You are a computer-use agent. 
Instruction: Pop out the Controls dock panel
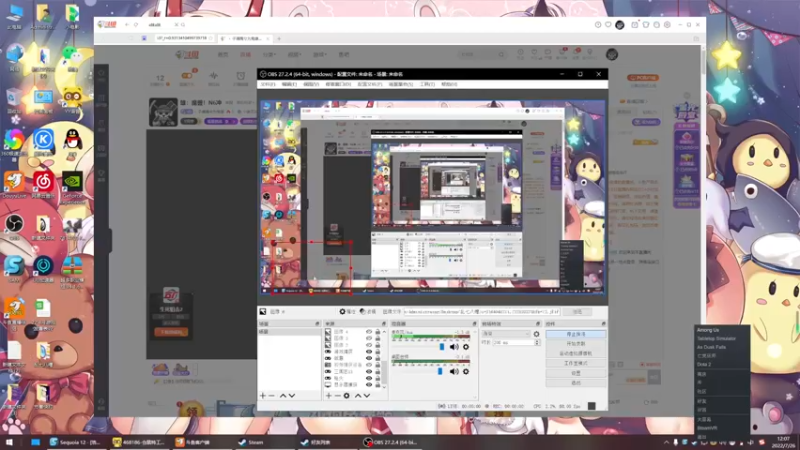point(604,324)
